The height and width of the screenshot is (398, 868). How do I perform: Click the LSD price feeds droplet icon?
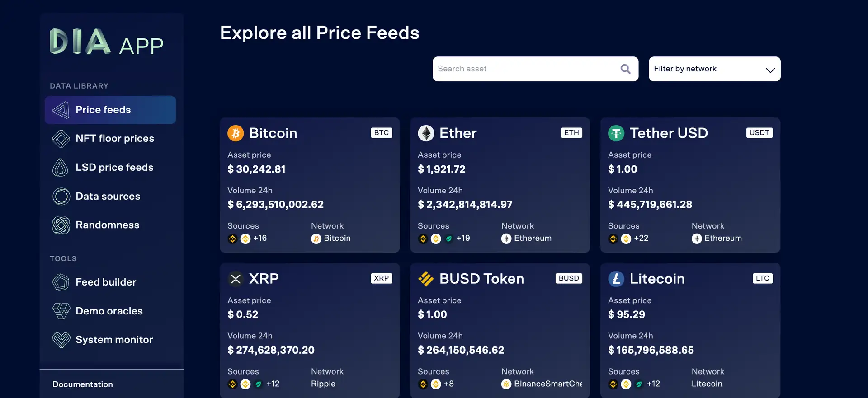(61, 168)
